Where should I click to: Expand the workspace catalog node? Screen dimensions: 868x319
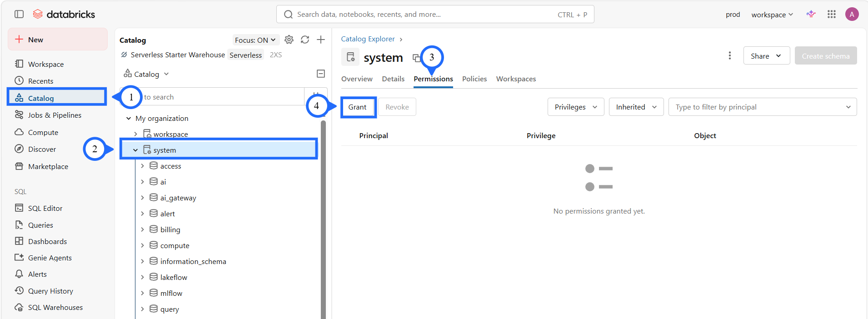(x=135, y=134)
